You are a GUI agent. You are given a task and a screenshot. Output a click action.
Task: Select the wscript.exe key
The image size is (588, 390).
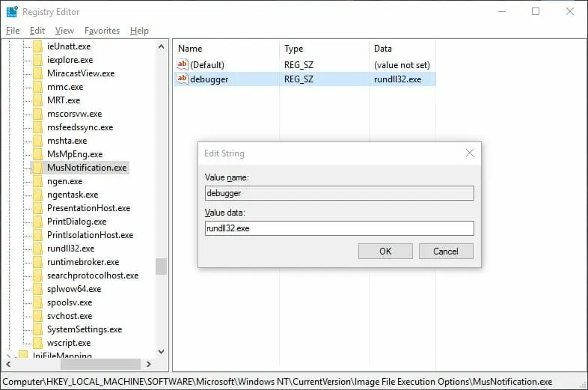[69, 343]
